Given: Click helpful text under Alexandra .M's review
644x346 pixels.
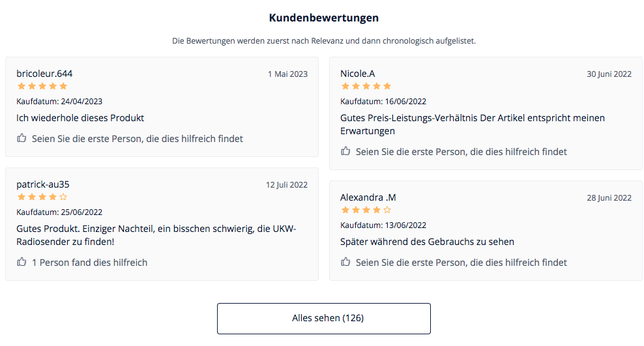Looking at the screenshot, I should coord(461,263).
